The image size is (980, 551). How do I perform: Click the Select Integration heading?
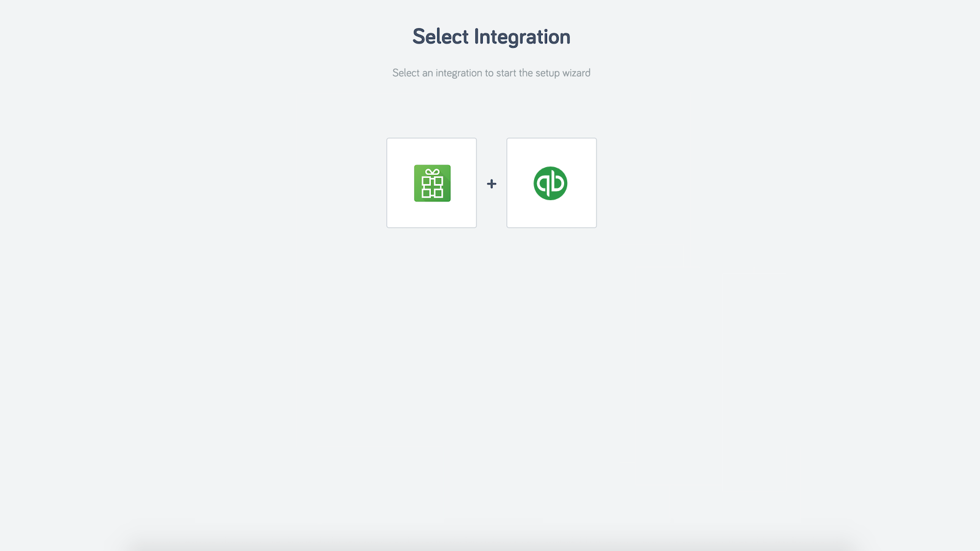tap(491, 37)
